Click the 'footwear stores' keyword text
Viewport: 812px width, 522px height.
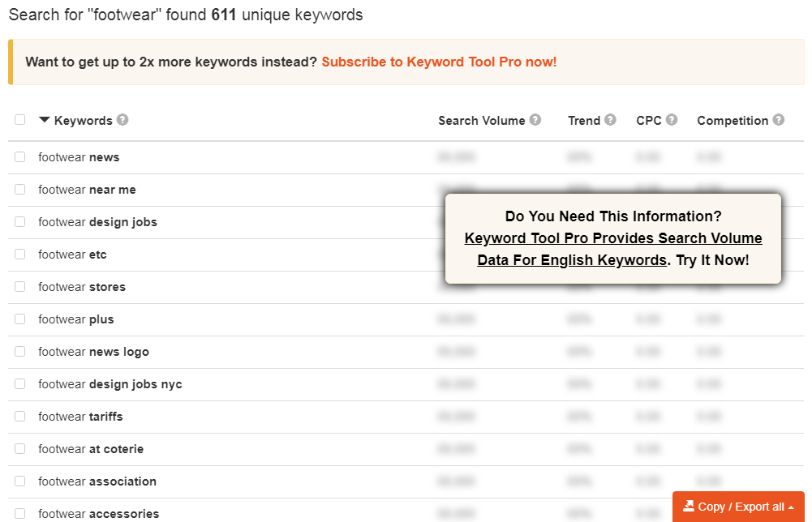[x=82, y=287]
